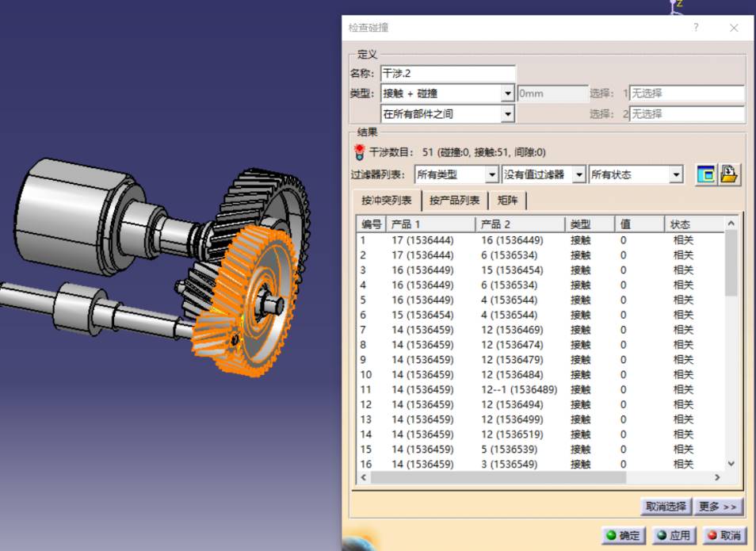This screenshot has height=551, width=756.
Task: Expand the 没有值过滤器 dropdown
Action: (579, 174)
